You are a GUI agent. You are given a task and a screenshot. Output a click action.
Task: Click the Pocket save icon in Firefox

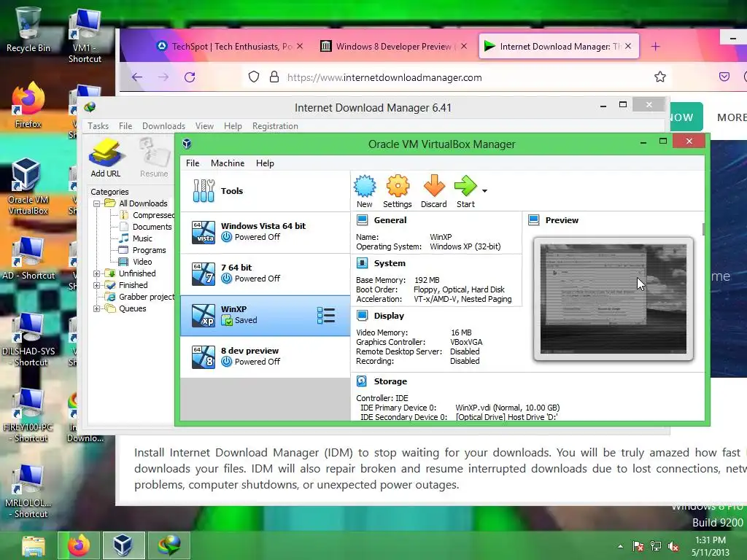tap(724, 77)
